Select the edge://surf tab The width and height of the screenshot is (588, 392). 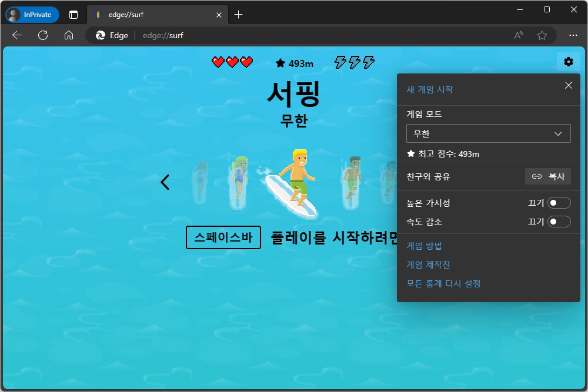[158, 15]
